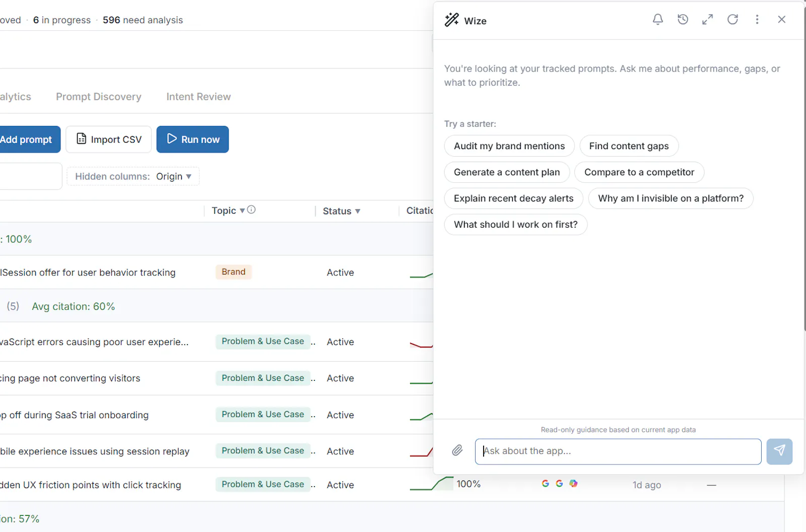Click the 100% citation value in last row
The width and height of the screenshot is (806, 532).
coord(468,484)
